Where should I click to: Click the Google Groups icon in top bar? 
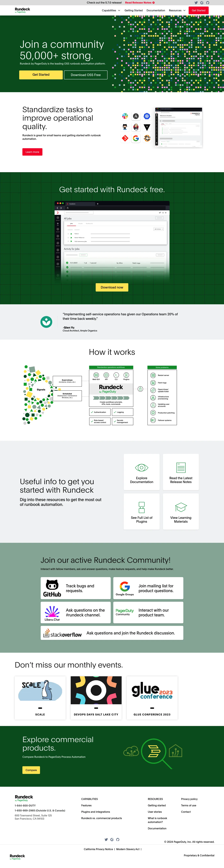[202, 3]
